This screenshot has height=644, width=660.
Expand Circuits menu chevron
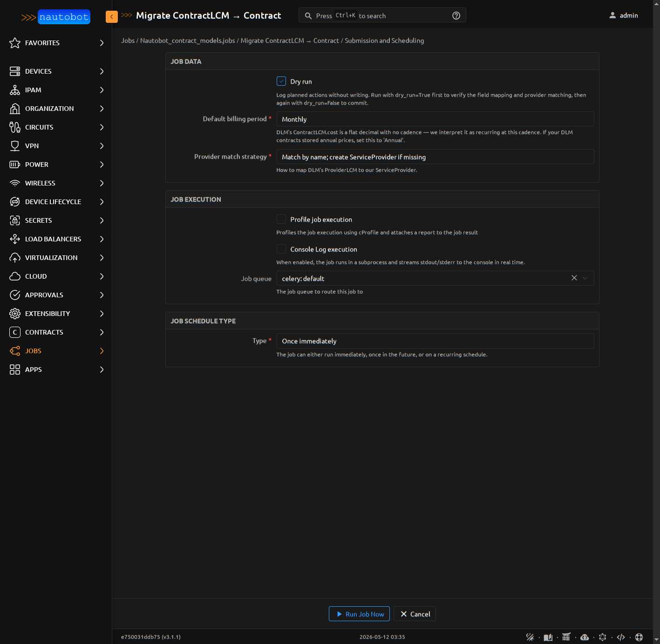point(102,127)
